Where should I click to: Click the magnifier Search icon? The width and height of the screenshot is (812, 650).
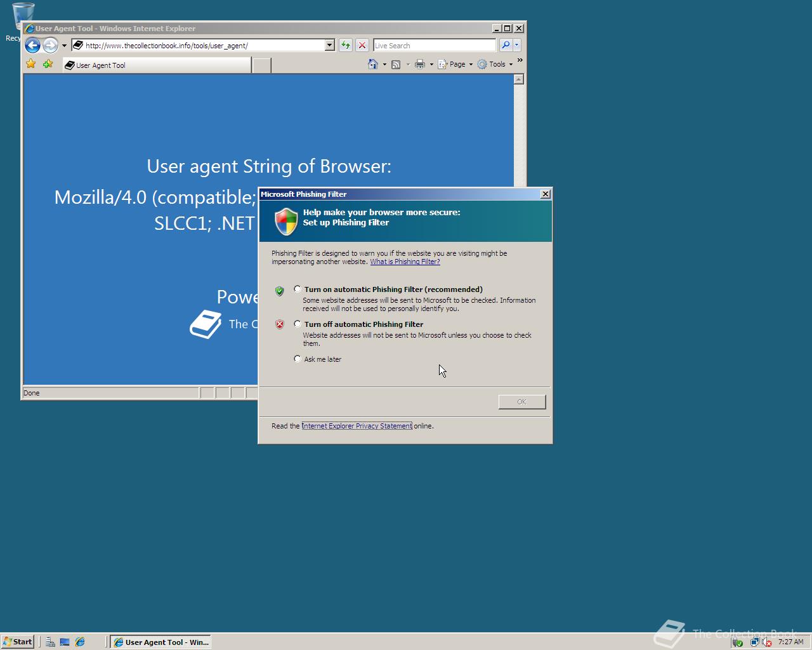coord(506,45)
